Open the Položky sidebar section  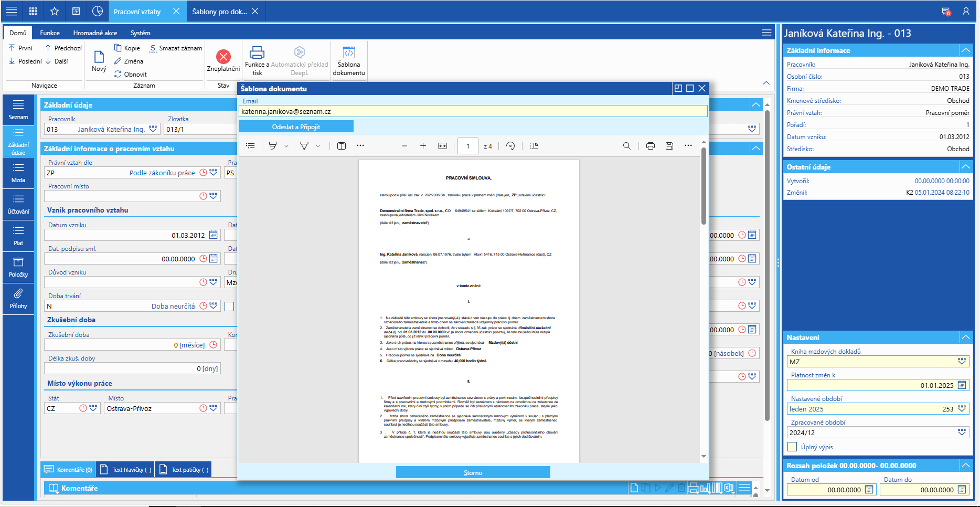[x=18, y=268]
